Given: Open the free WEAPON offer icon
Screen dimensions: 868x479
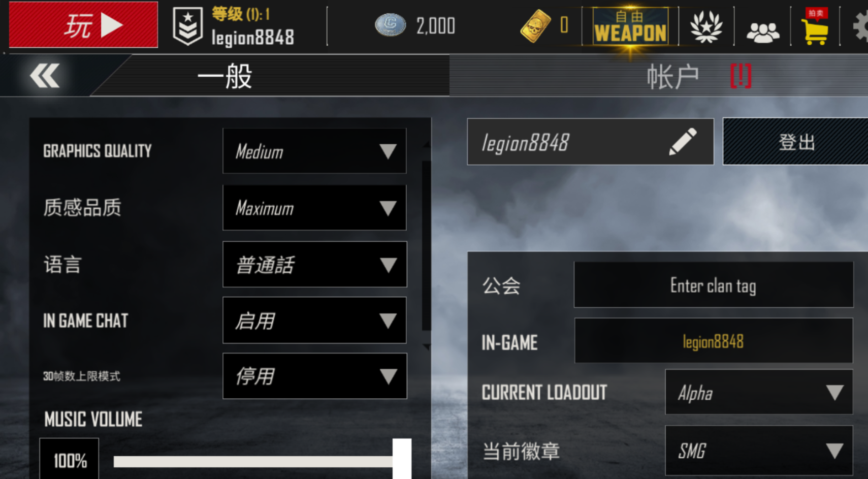Looking at the screenshot, I should [630, 27].
